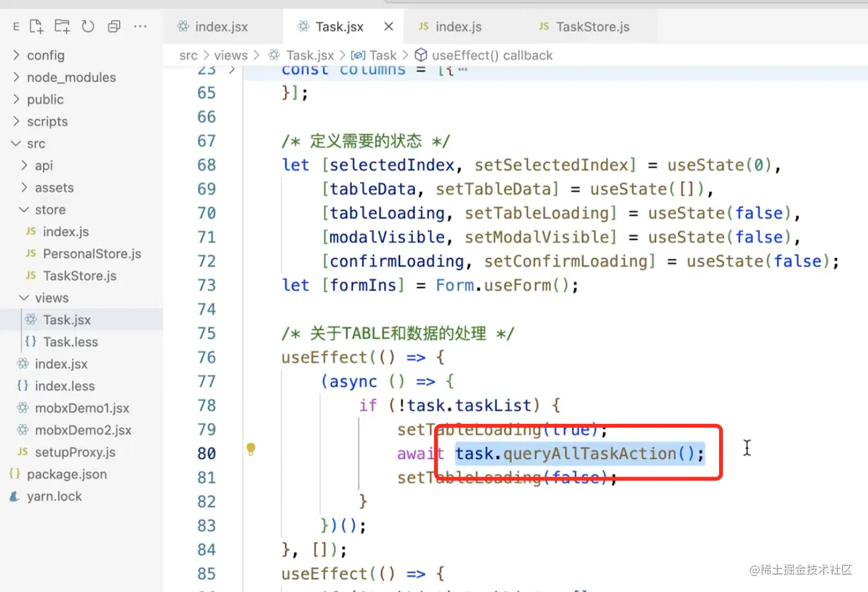Click 'tableLoading' on line 70
Screen dimensions: 868x592
[387, 213]
